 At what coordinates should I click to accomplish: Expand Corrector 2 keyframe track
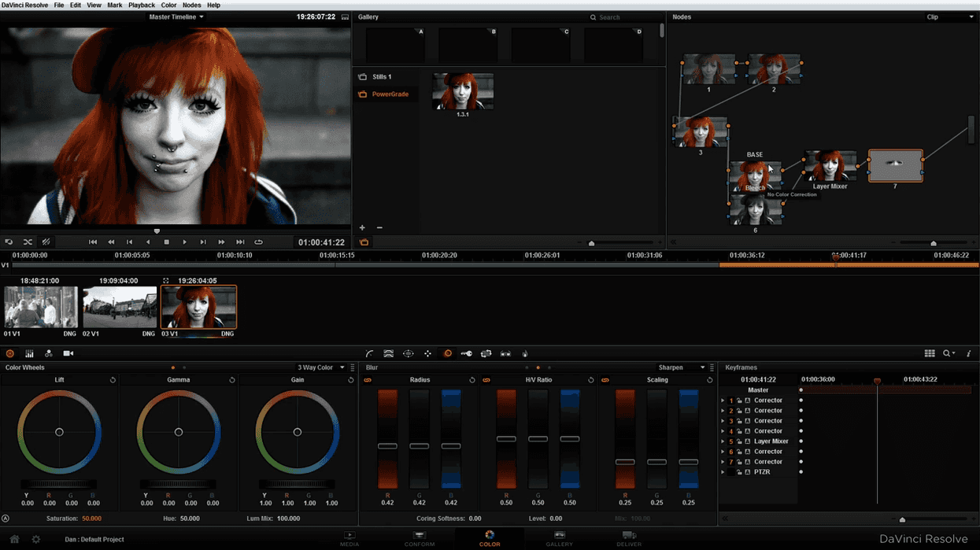point(723,411)
